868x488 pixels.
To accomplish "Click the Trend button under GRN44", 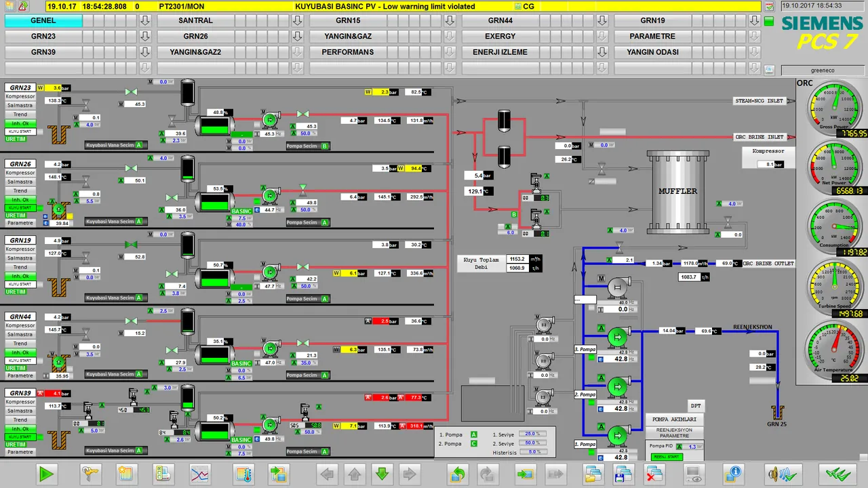I will point(20,344).
